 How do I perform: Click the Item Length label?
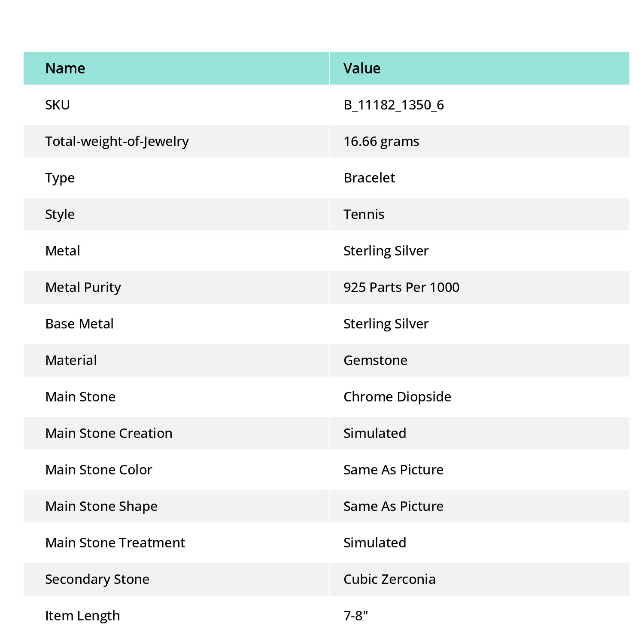83,616
